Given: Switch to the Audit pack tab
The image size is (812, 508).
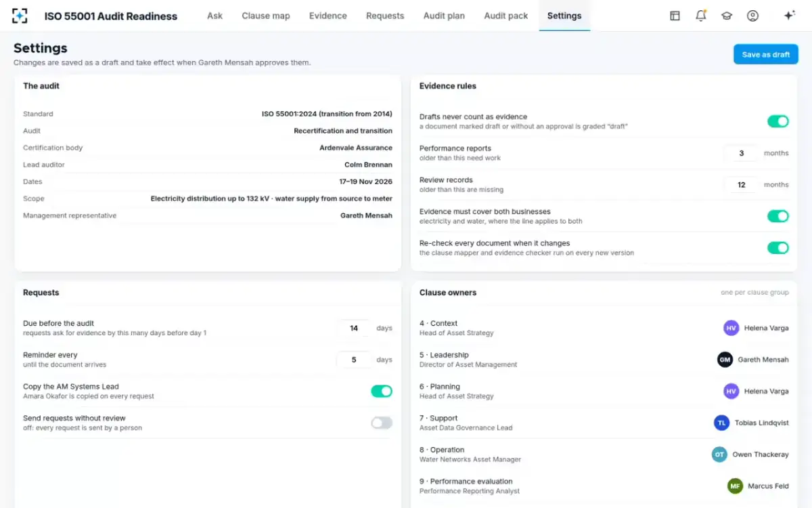Looking at the screenshot, I should pyautogui.click(x=506, y=16).
